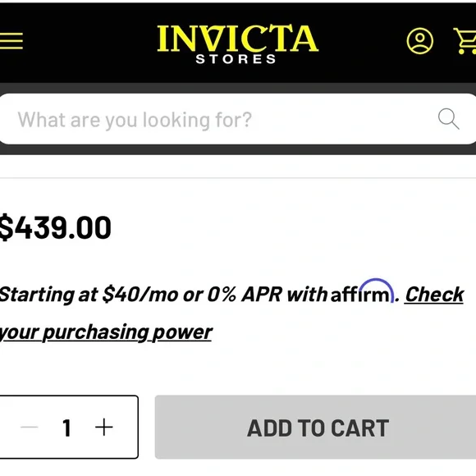Open the hamburger navigation menu
Image resolution: width=476 pixels, height=476 pixels.
(11, 41)
